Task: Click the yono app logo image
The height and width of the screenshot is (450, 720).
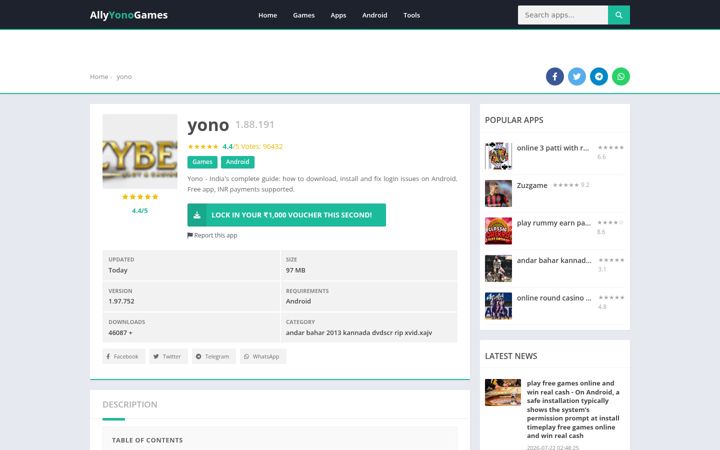Action: click(x=140, y=152)
